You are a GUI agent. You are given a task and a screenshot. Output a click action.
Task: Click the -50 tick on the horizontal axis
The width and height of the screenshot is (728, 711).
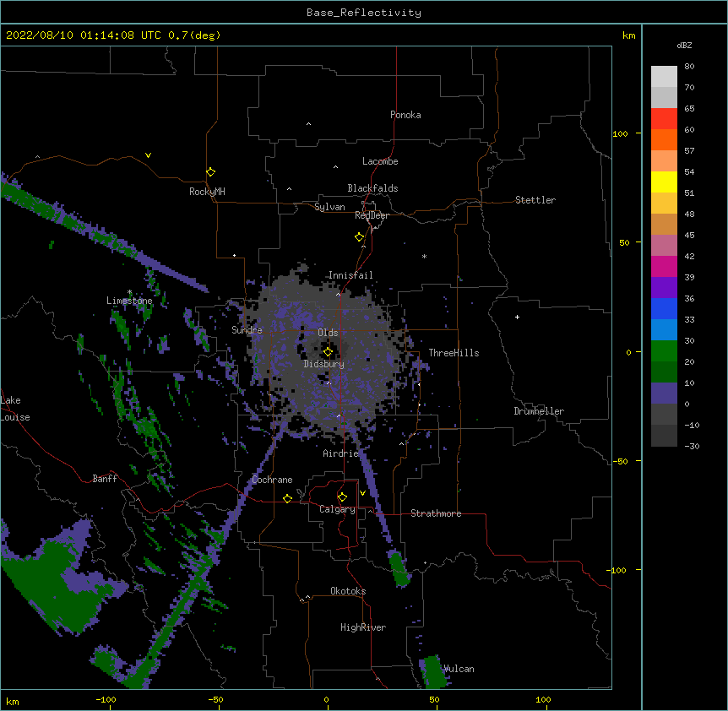[x=215, y=700]
